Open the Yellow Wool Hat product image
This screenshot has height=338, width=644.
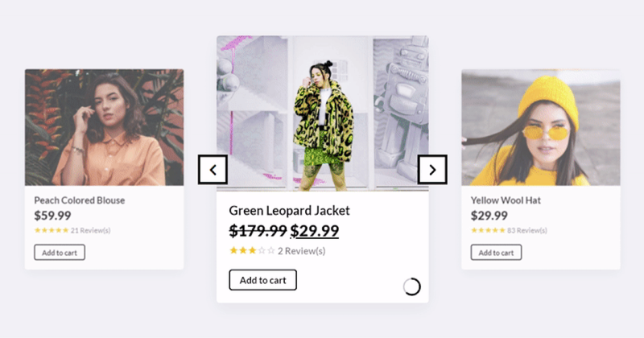point(540,127)
